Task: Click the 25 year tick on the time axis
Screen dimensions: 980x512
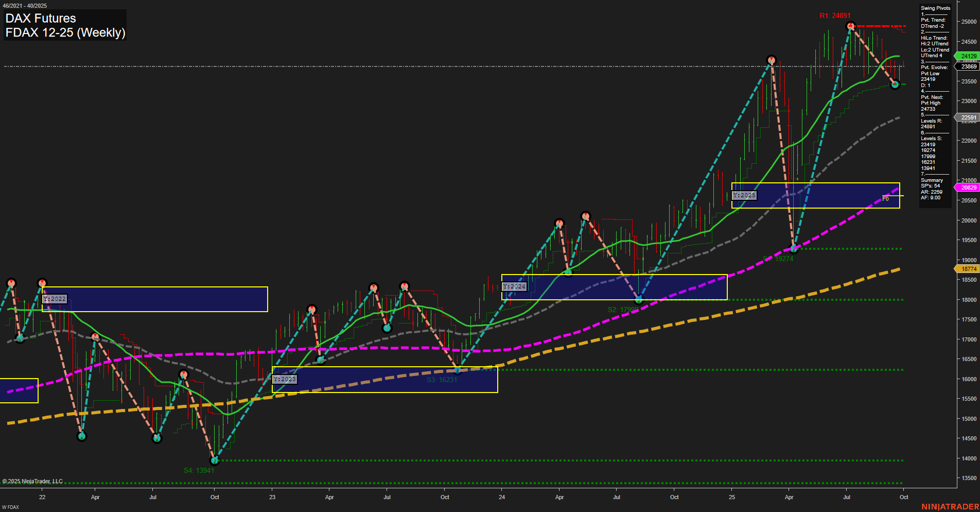Action: (x=731, y=498)
